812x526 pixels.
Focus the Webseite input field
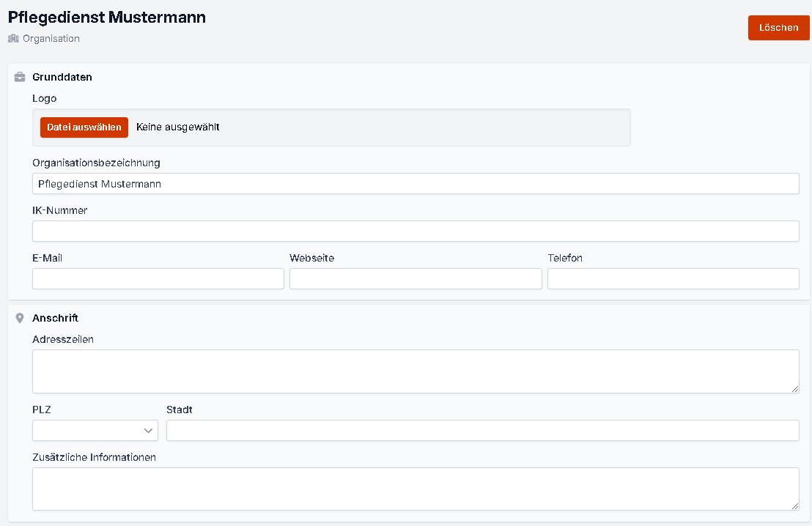[416, 278]
